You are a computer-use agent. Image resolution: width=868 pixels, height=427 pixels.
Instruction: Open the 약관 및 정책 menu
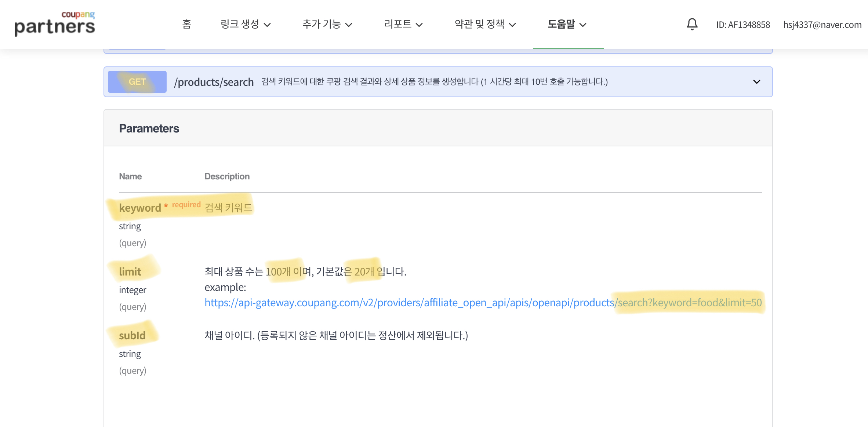(x=485, y=24)
